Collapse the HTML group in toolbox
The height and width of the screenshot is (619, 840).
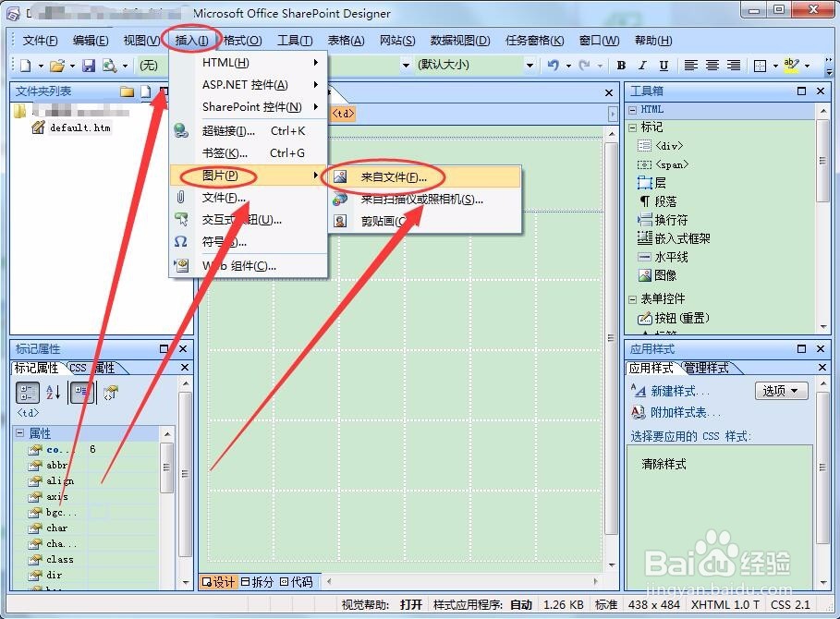click(633, 110)
